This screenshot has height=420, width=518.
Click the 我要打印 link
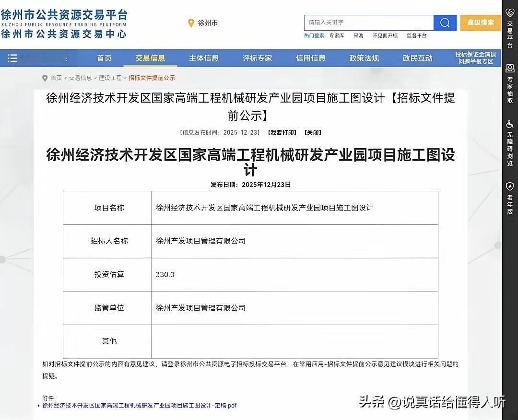282,132
